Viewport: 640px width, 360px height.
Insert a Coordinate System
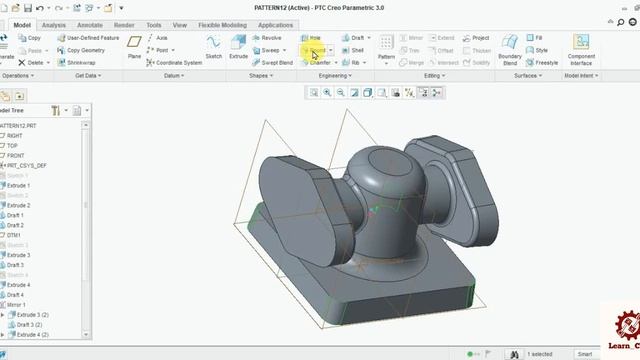(174, 63)
